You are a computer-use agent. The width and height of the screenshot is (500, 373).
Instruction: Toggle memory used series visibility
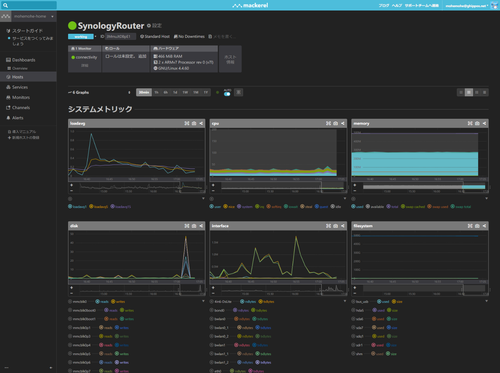point(353,207)
